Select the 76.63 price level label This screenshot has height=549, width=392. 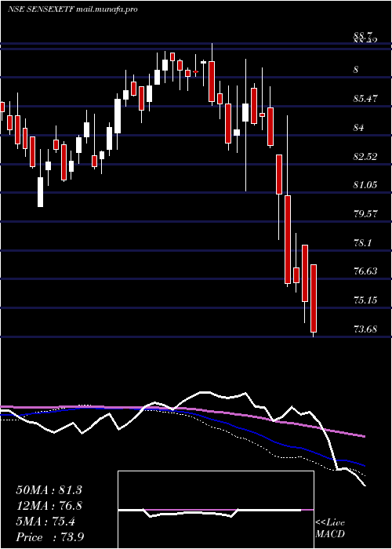pos(365,271)
